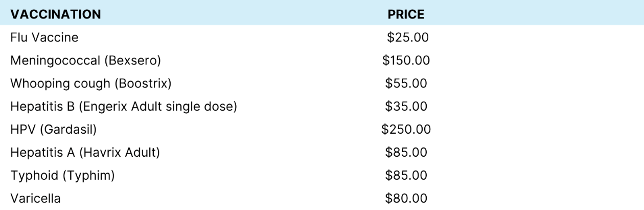This screenshot has width=644, height=210.
Task: Click the Hepatitis A $85.00 price
Action: (407, 153)
